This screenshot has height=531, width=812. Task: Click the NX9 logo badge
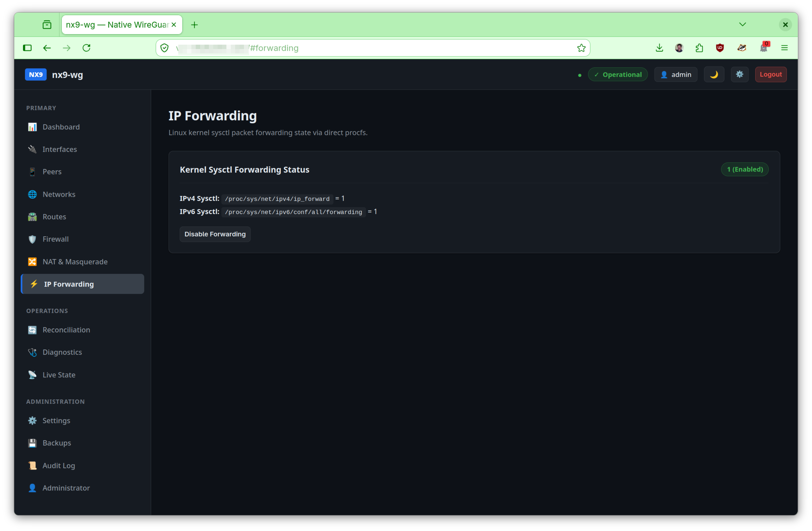(x=36, y=75)
